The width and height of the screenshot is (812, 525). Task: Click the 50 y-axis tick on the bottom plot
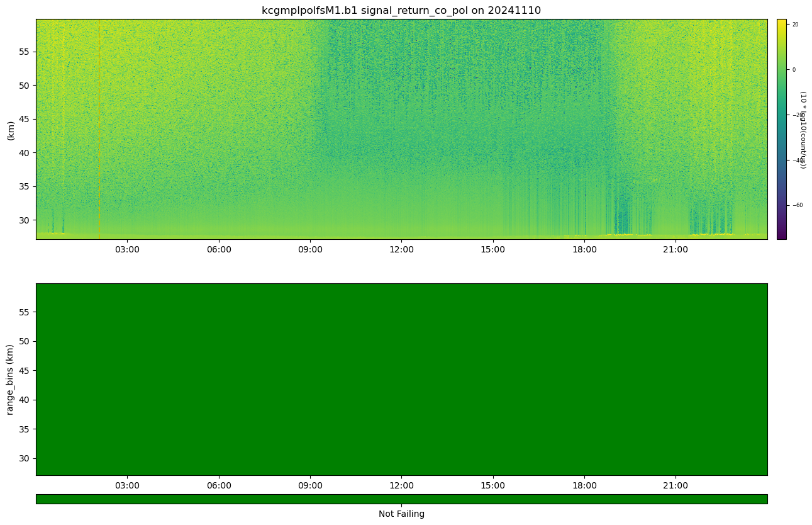click(x=25, y=341)
